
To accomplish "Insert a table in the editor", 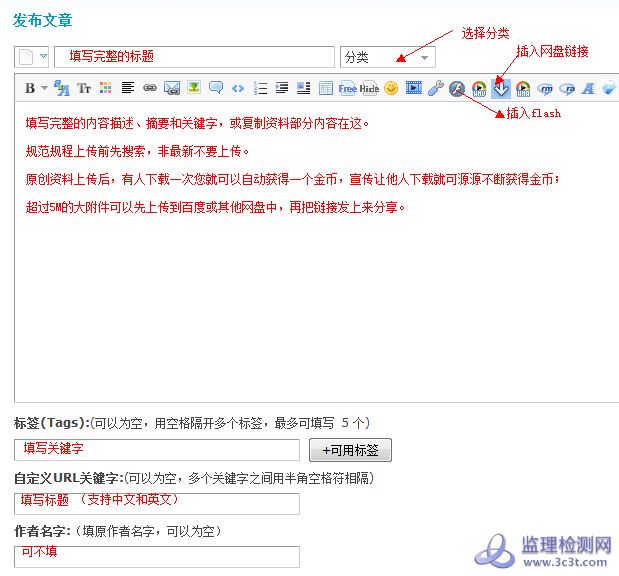I will pyautogui.click(x=325, y=88).
